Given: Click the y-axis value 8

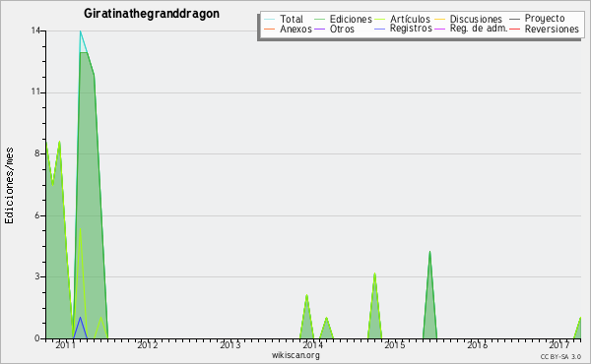Looking at the screenshot, I should click(37, 153).
